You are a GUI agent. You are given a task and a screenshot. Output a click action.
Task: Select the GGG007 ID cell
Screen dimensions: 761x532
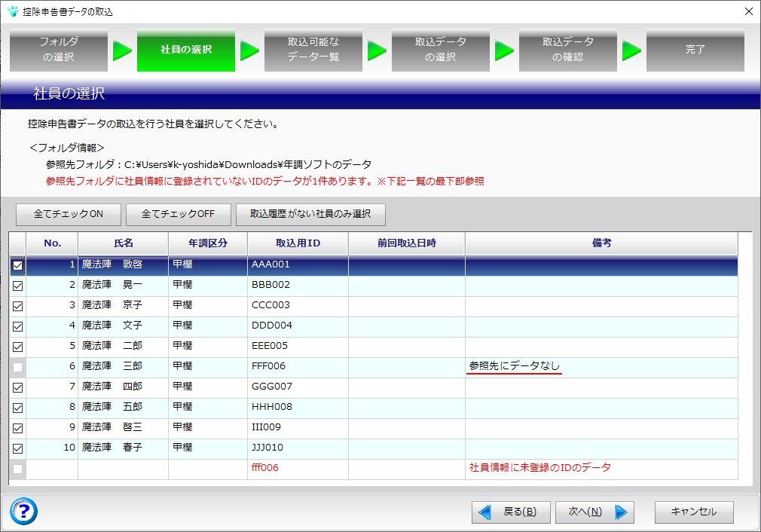[298, 387]
